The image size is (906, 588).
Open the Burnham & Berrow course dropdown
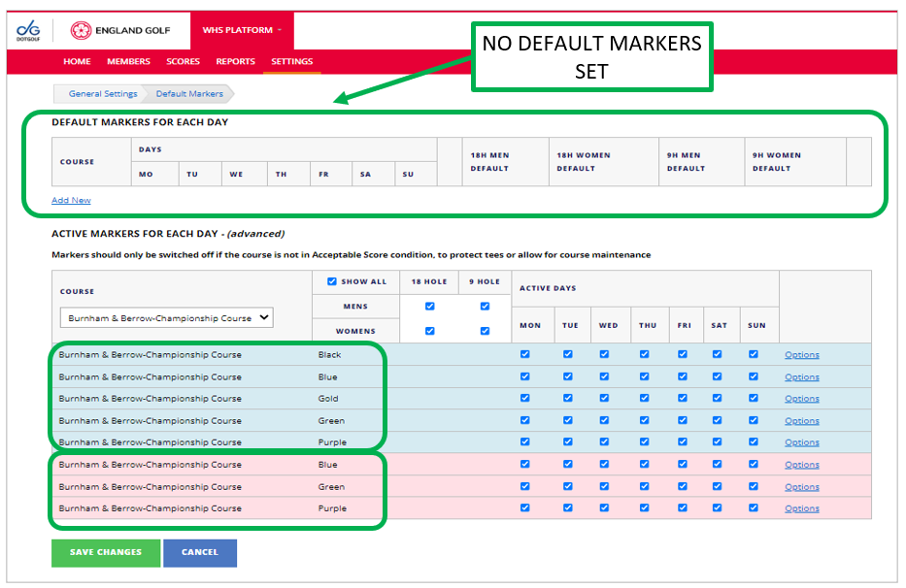[x=166, y=317]
